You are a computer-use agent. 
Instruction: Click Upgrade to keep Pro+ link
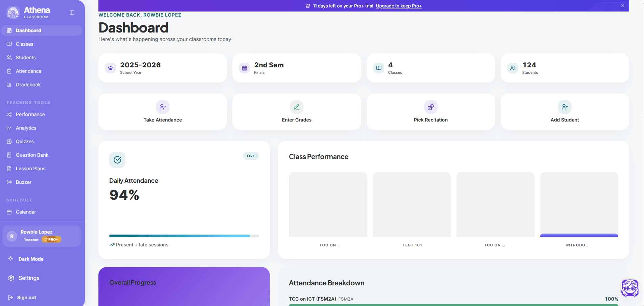click(399, 6)
